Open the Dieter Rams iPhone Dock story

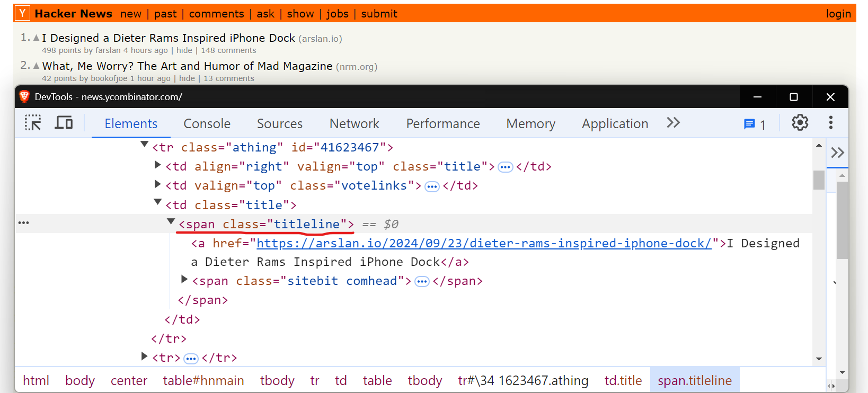(169, 38)
